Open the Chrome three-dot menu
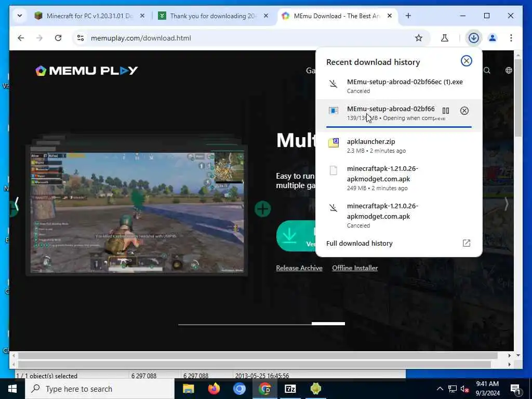 click(x=511, y=38)
